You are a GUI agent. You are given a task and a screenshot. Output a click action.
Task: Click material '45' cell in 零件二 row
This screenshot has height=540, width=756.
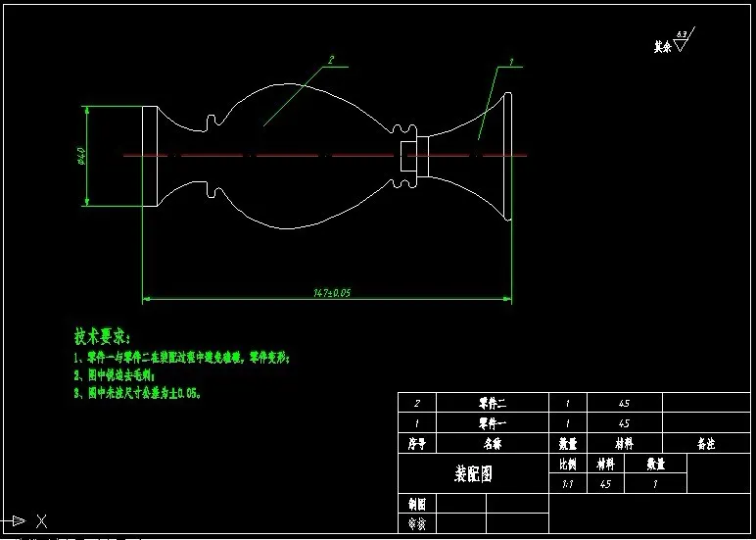click(x=625, y=403)
